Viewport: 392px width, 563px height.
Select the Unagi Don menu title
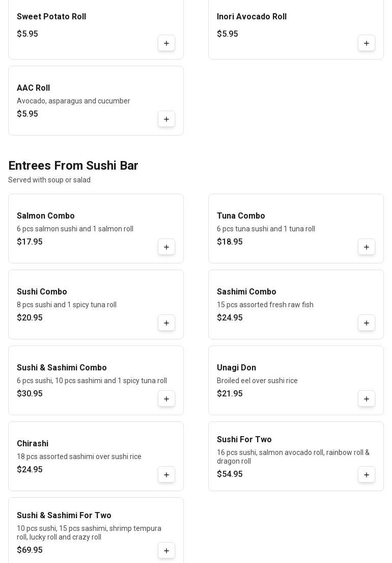pos(236,368)
